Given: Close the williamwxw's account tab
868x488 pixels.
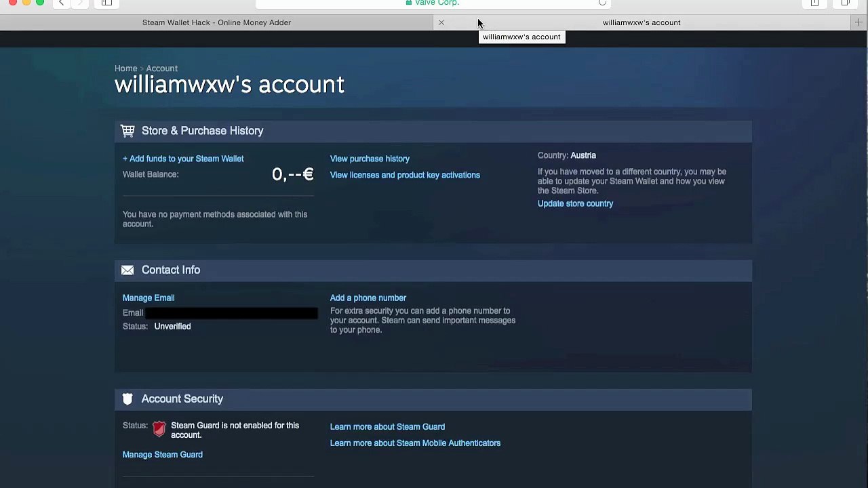Looking at the screenshot, I should pos(441,22).
